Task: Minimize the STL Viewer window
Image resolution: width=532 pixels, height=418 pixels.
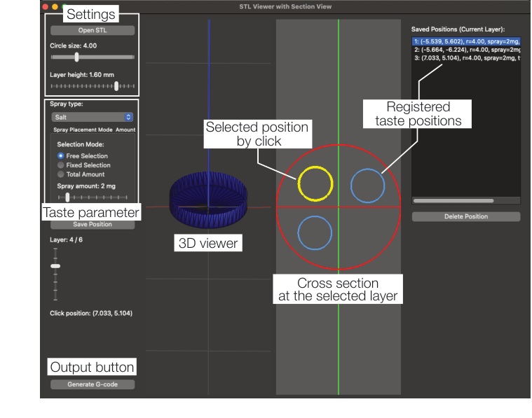Action: click(55, 6)
